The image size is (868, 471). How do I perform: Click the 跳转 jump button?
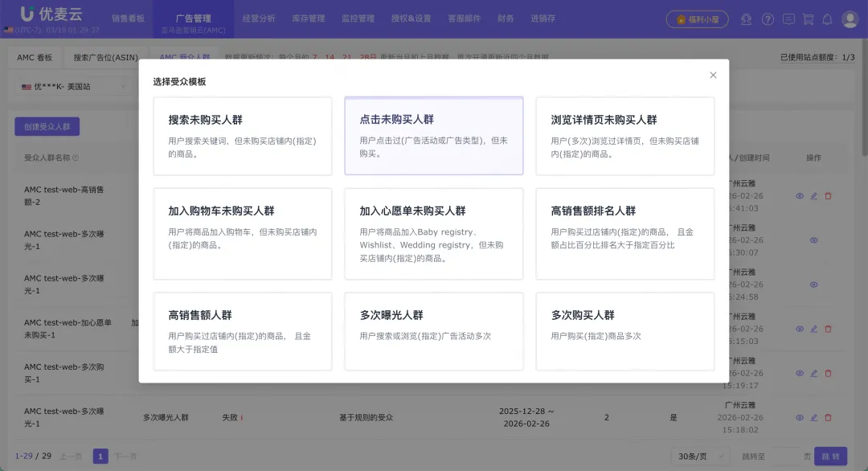pos(830,455)
